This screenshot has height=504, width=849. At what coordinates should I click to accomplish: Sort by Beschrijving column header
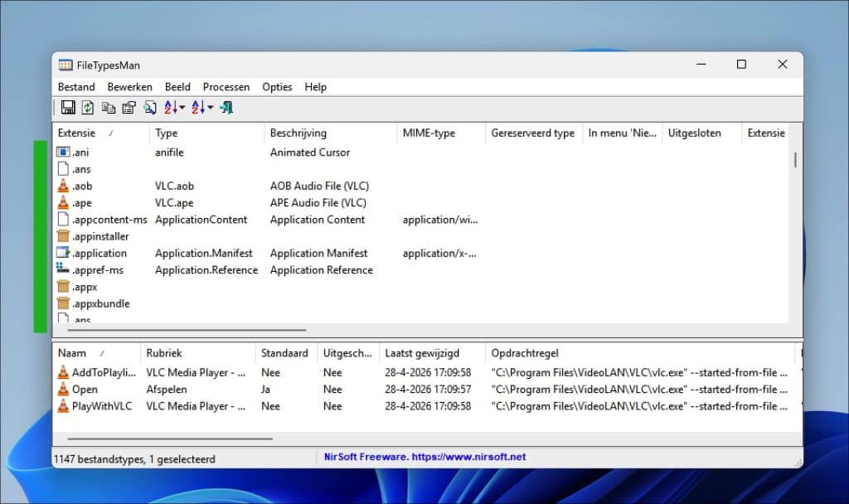point(330,133)
